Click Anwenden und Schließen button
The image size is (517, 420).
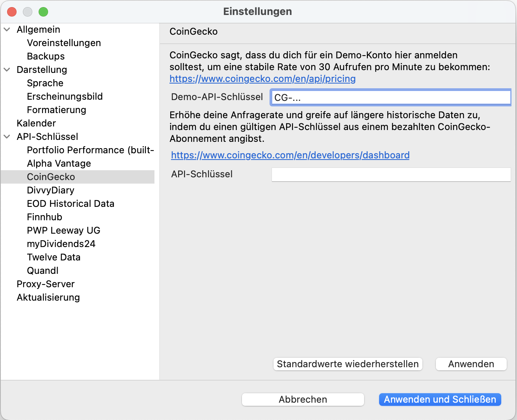click(x=440, y=400)
